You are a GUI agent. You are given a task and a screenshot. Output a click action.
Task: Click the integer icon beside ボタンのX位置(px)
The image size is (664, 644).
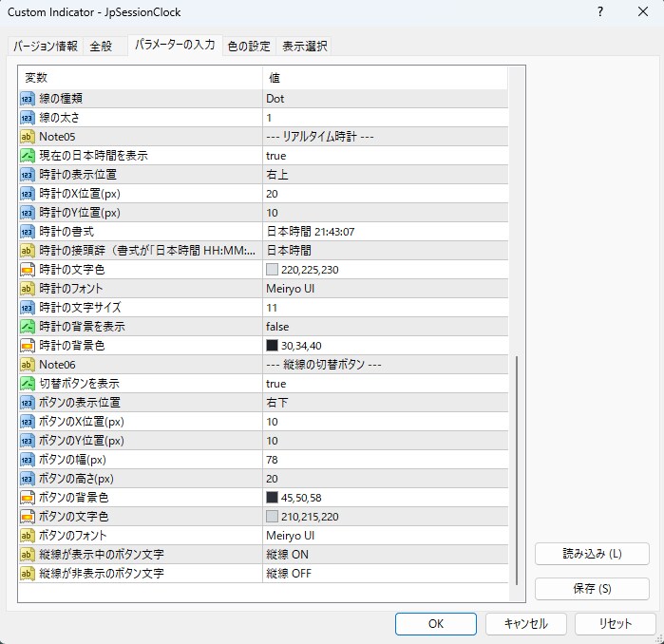click(x=28, y=422)
